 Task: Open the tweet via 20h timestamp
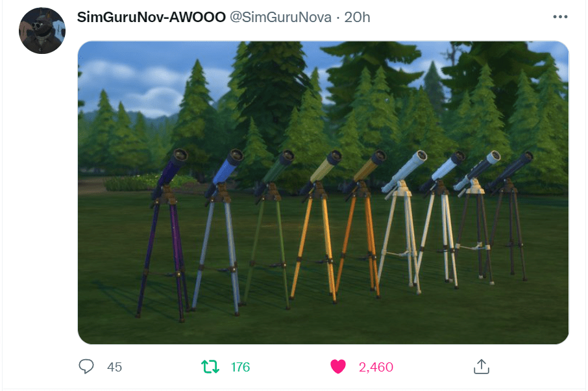click(x=357, y=18)
